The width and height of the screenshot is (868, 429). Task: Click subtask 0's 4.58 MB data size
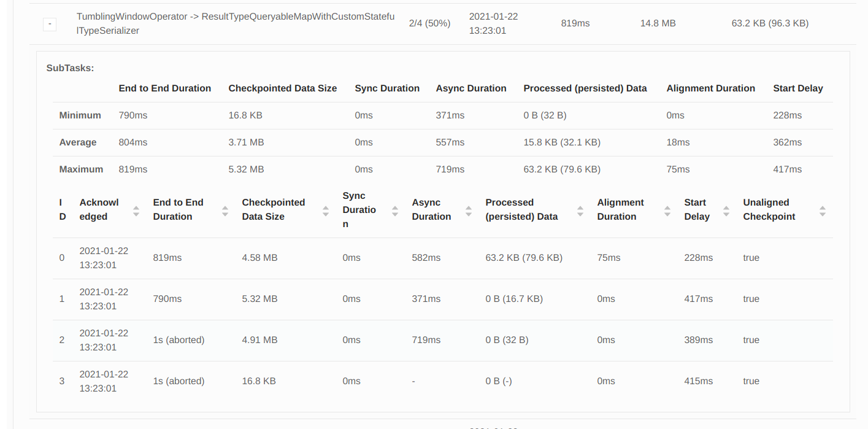click(259, 258)
